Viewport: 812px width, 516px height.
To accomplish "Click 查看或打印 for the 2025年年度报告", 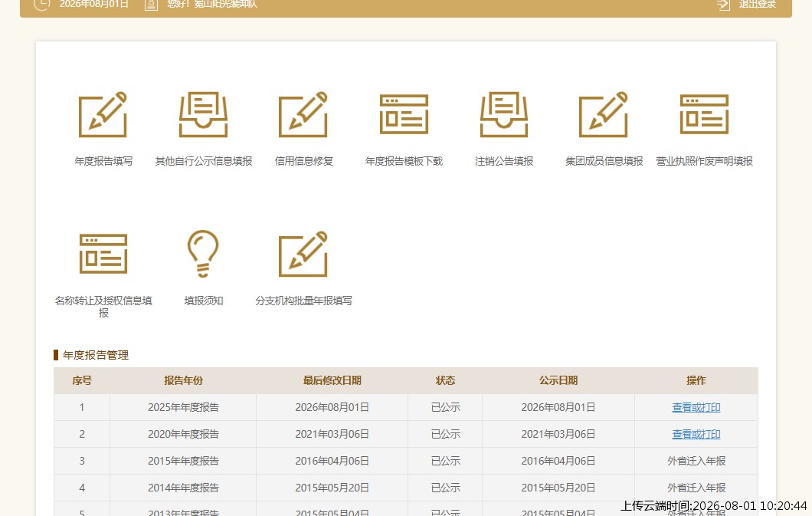I will click(x=696, y=407).
